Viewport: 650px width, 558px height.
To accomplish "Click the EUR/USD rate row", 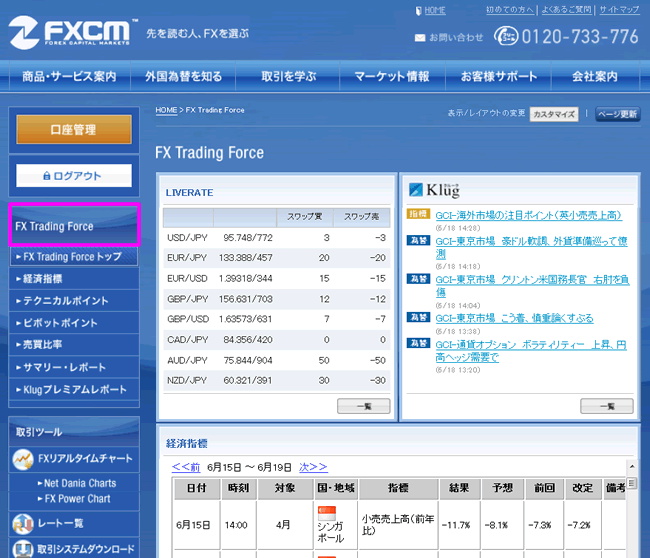I will tap(276, 279).
